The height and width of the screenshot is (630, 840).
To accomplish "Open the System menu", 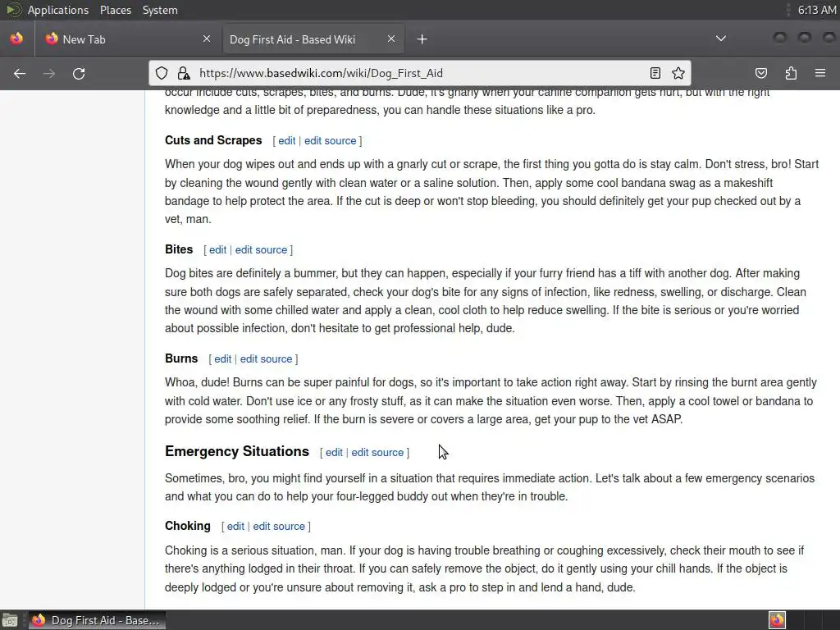I will point(160,10).
